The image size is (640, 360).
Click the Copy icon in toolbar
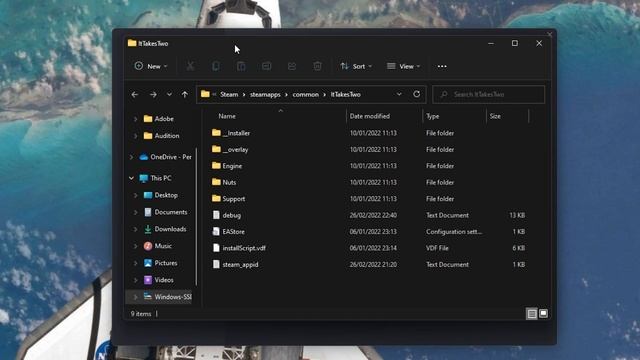tap(216, 66)
